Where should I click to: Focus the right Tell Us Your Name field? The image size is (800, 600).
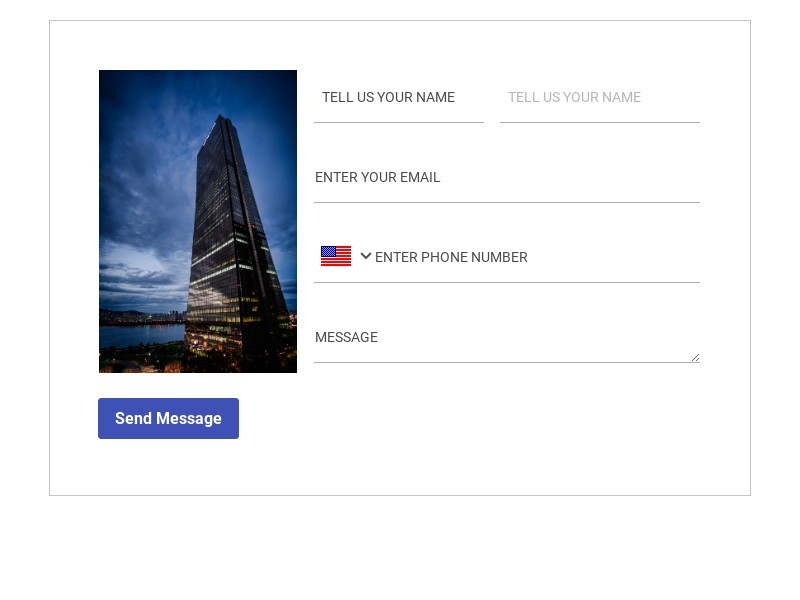[x=599, y=98]
